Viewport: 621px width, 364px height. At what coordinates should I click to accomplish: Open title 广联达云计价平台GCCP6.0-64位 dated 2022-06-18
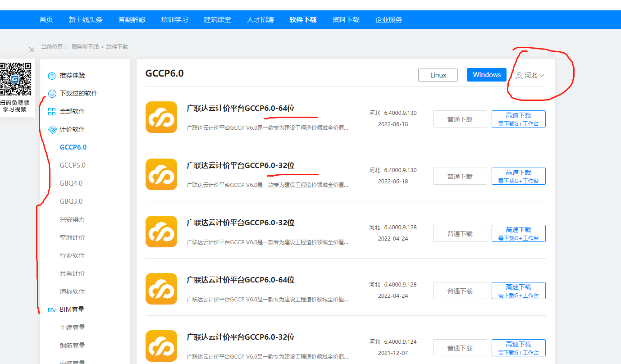(241, 108)
